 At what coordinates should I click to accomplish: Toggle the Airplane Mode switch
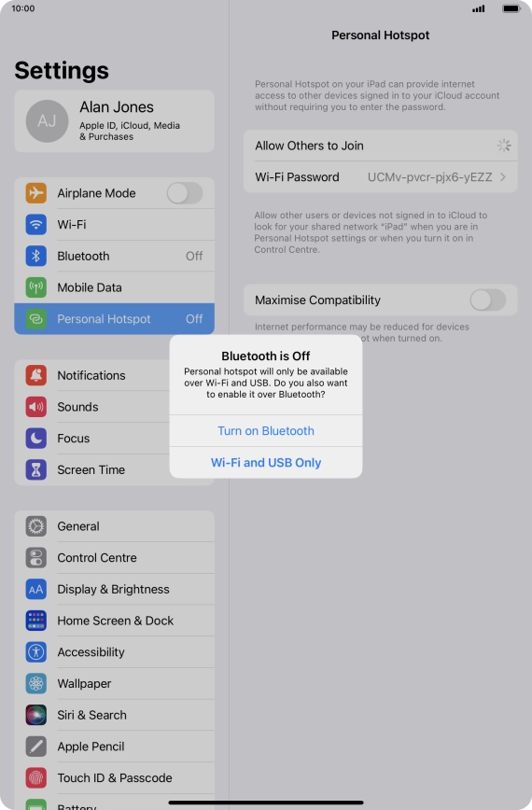coord(185,193)
